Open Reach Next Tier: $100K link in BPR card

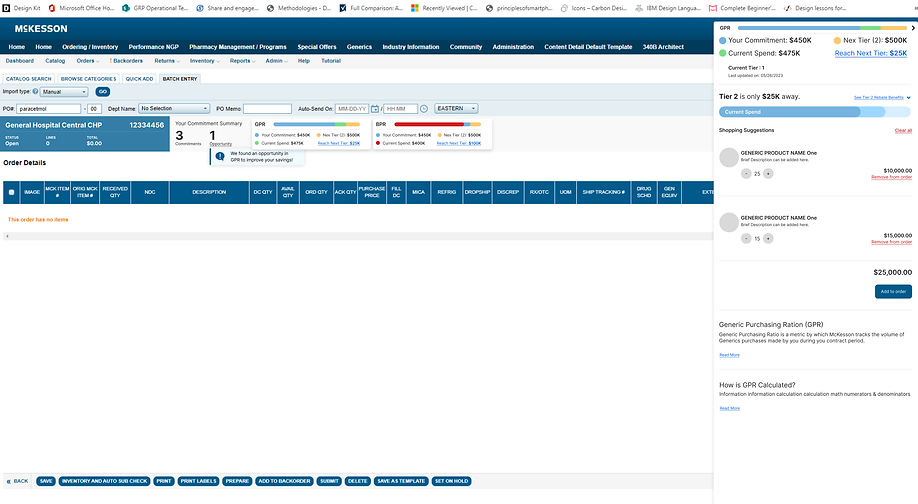[x=458, y=143]
